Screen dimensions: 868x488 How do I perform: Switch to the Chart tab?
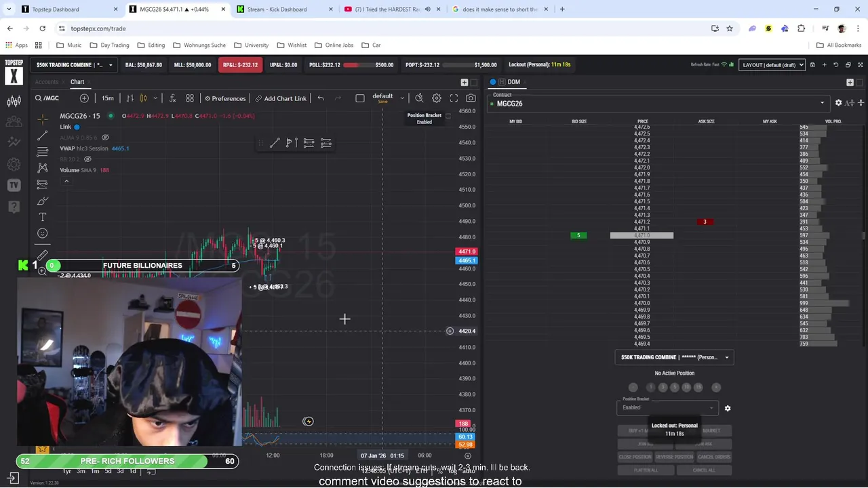tap(77, 82)
